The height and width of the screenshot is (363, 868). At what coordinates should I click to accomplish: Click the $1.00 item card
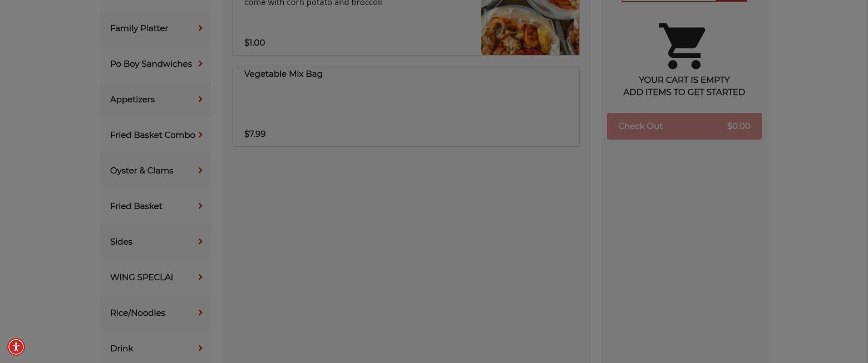406,27
